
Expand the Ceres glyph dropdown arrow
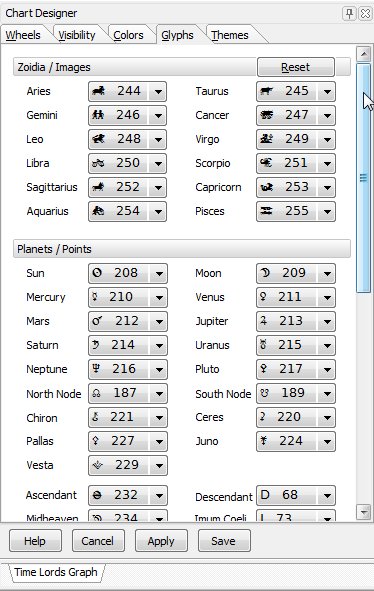327,418
